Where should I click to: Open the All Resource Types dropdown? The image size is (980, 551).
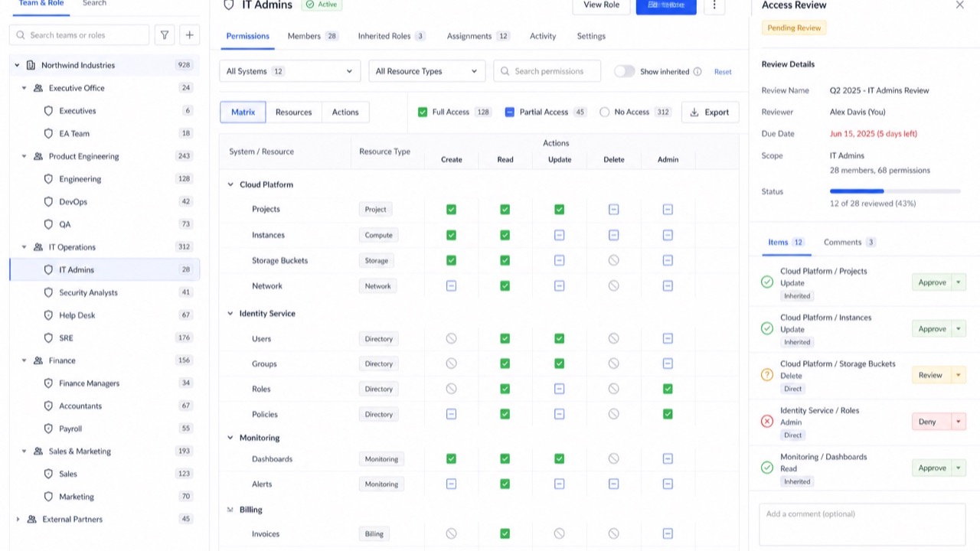coord(427,71)
